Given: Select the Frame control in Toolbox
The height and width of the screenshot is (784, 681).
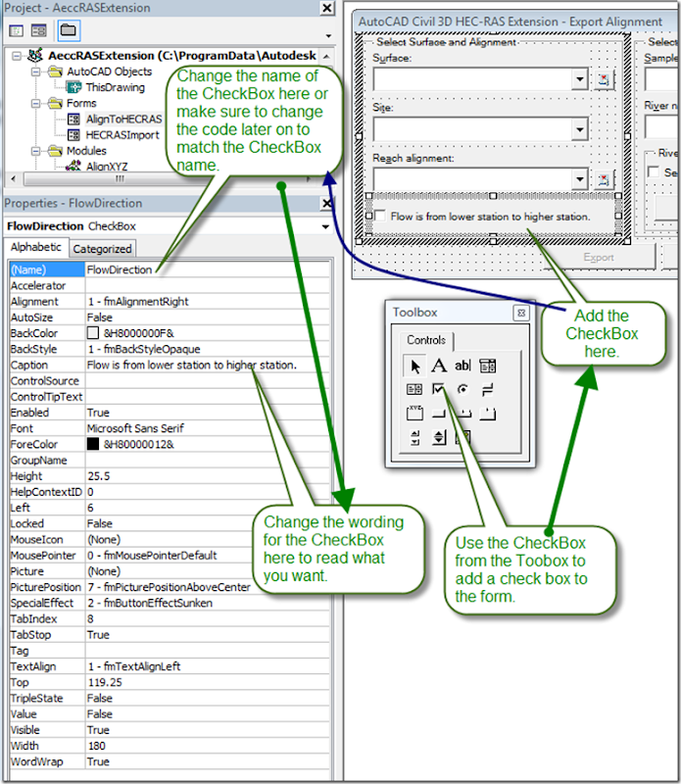Looking at the screenshot, I should click(x=414, y=413).
